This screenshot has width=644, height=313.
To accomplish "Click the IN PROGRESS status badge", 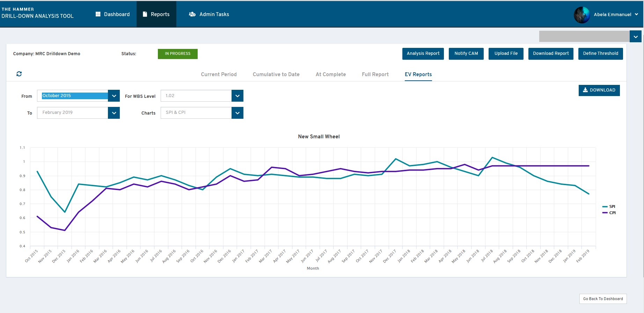I will point(178,54).
